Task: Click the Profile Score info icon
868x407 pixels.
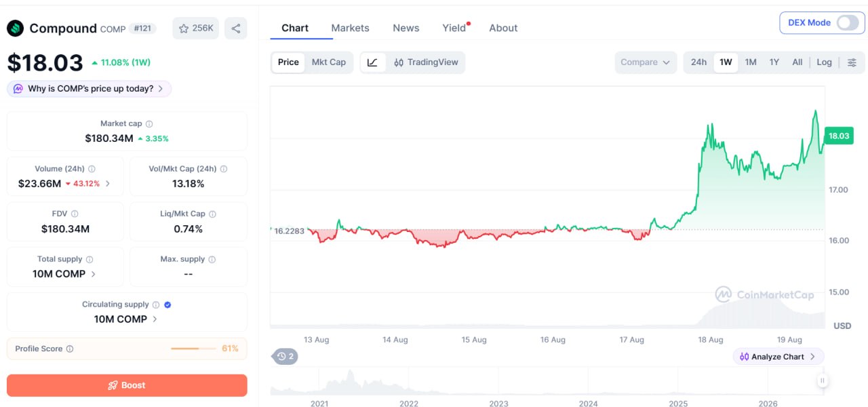Action: coord(70,349)
